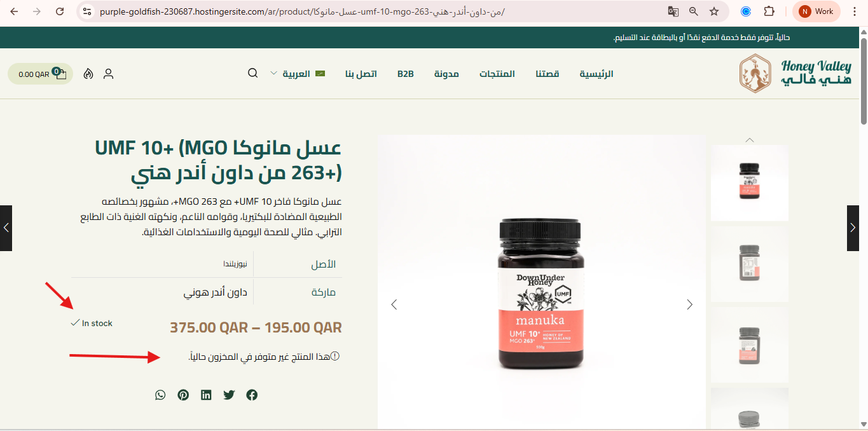868x431 pixels.
Task: Go to المنتجات products menu
Action: pos(497,74)
